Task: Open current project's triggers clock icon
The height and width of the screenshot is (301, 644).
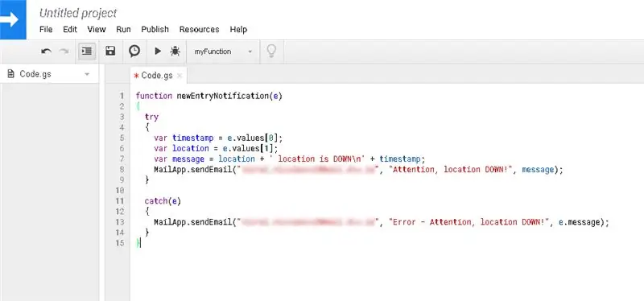Action: pyautogui.click(x=134, y=51)
